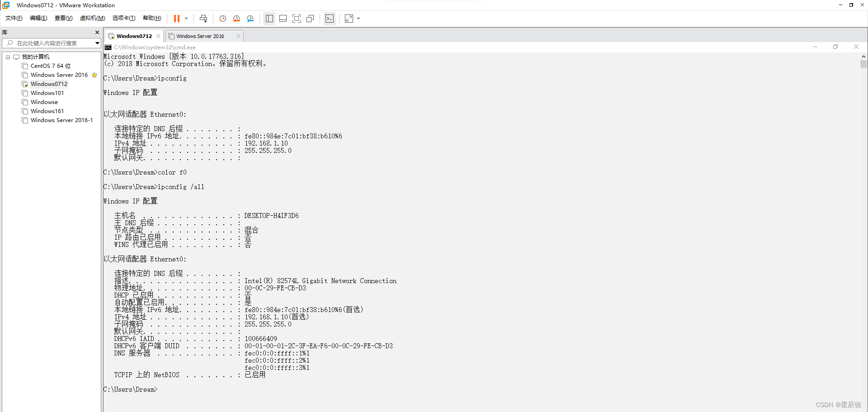Close the library (库) panel

coord(97,33)
